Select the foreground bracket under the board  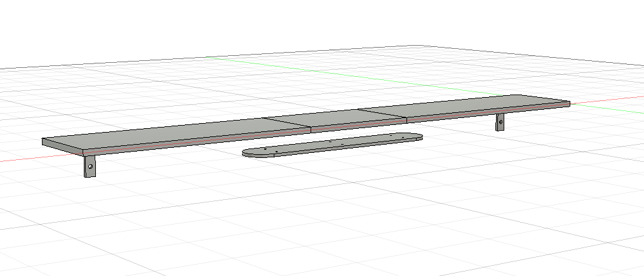pyautogui.click(x=90, y=166)
